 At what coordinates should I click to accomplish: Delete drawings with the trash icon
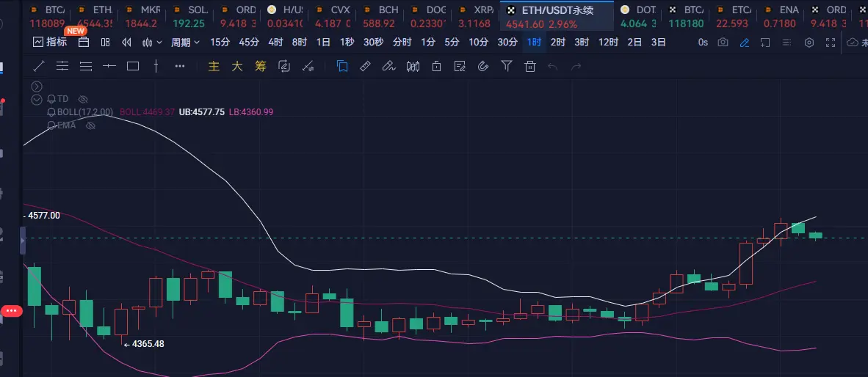[530, 66]
